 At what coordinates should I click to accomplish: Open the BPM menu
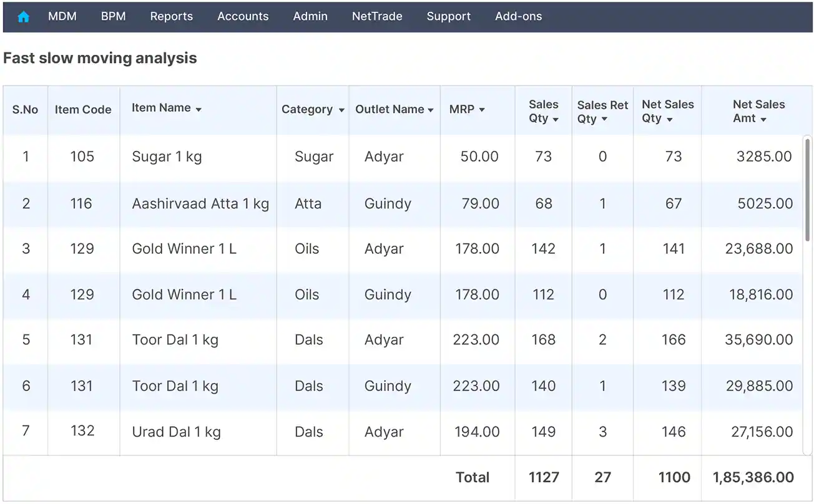click(x=113, y=16)
